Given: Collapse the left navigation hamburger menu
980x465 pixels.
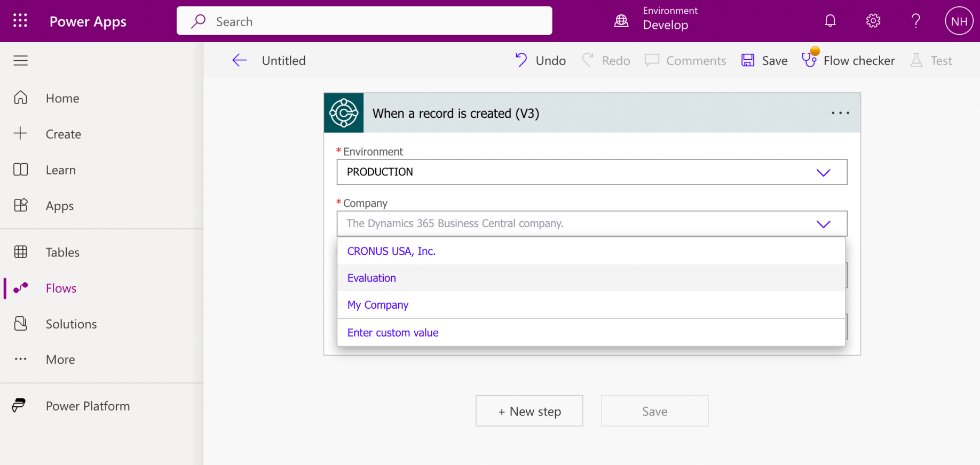Looking at the screenshot, I should coord(21,60).
